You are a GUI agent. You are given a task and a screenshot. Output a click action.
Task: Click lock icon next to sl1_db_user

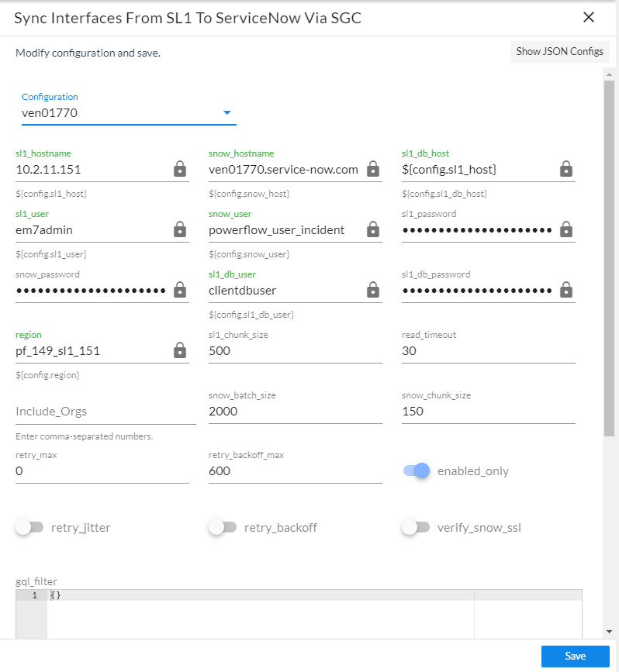373,290
